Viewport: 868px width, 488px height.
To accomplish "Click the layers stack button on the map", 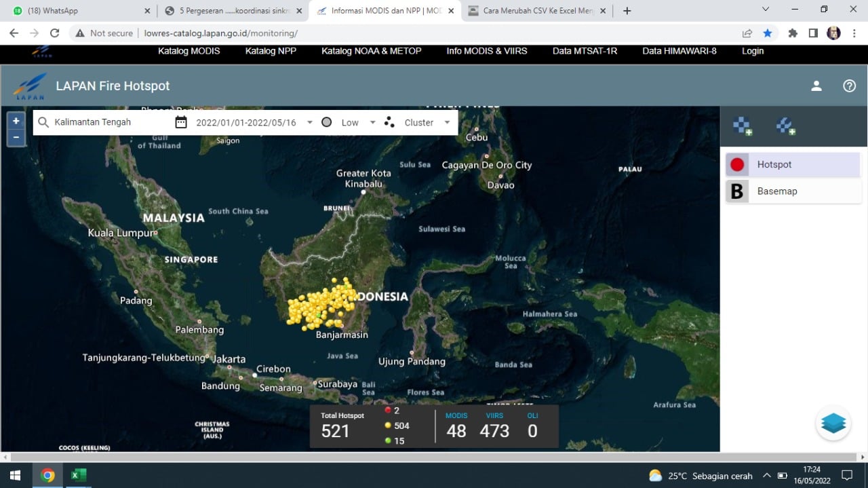I will 833,423.
